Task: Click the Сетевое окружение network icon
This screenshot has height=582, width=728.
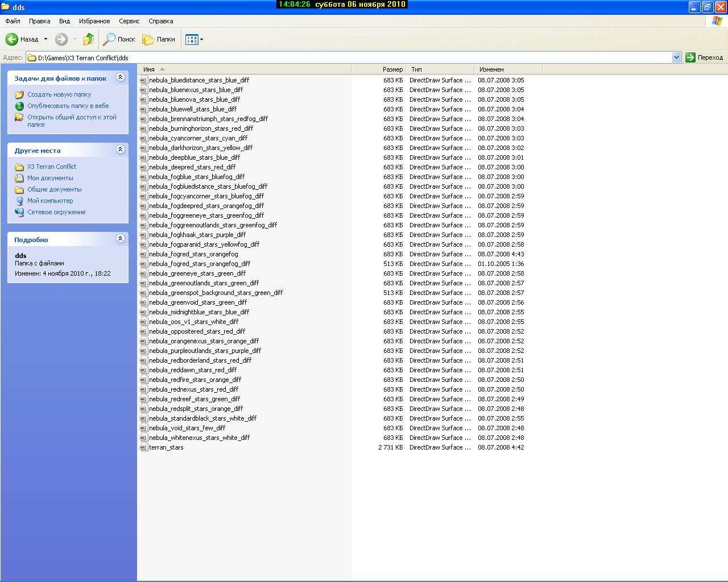Action: (19, 213)
